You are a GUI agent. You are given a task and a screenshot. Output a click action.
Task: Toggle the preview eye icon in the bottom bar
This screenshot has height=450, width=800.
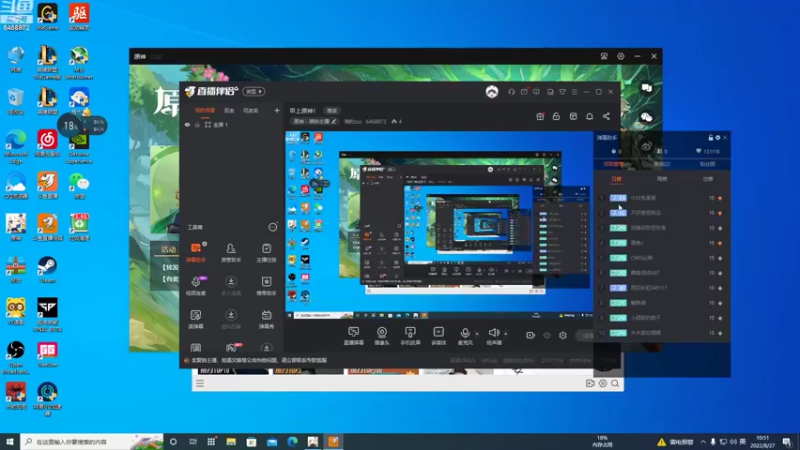547,335
